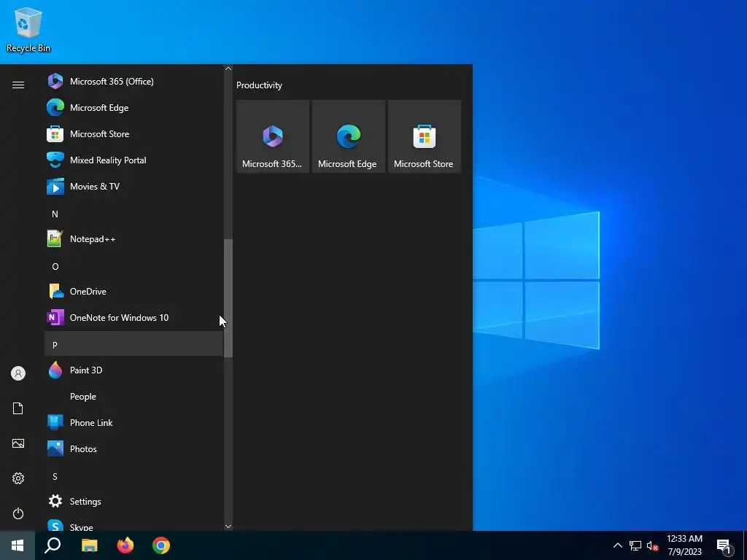Open the muted volume tray icon
747x560 pixels.
click(652, 545)
